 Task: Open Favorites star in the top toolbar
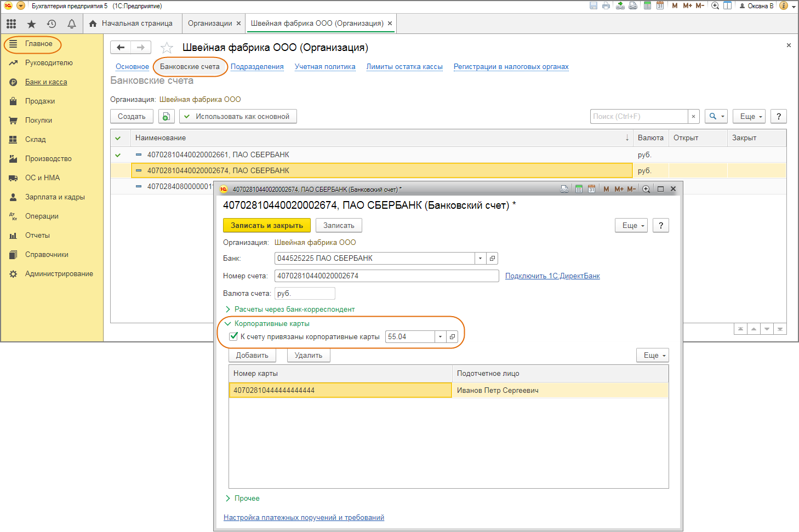[x=32, y=24]
